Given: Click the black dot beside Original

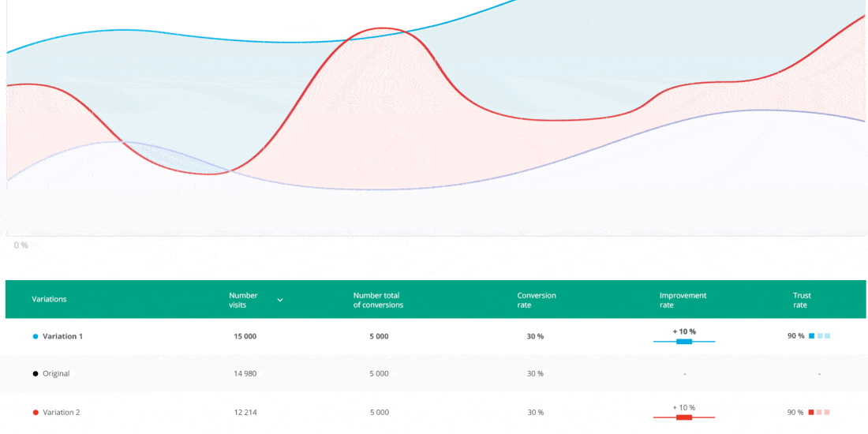Looking at the screenshot, I should click(x=36, y=374).
